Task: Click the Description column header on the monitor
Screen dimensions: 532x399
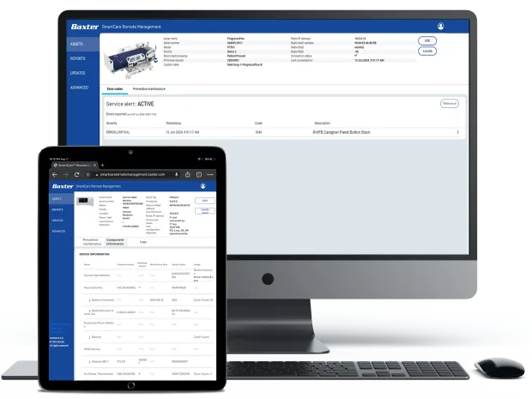Action: click(x=323, y=124)
